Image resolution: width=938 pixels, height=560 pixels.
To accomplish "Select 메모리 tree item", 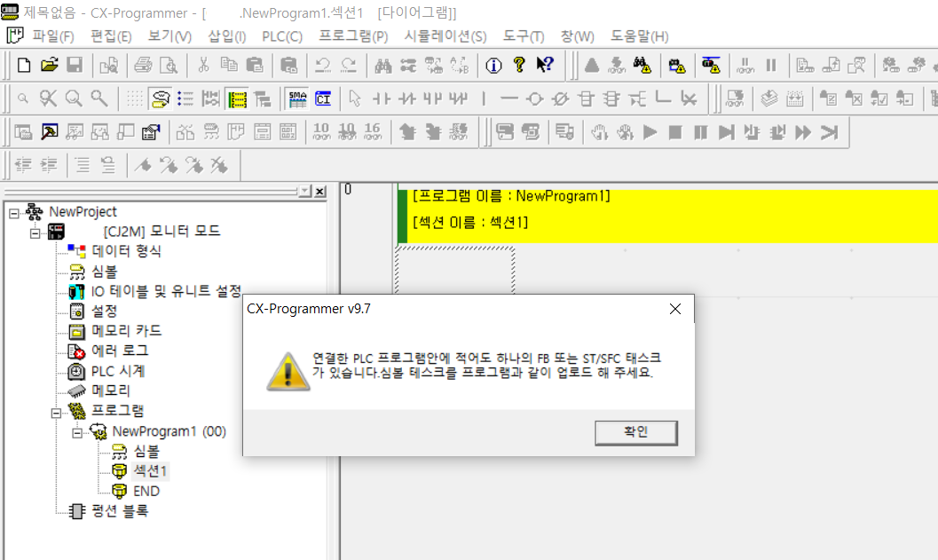I will pos(111,391).
